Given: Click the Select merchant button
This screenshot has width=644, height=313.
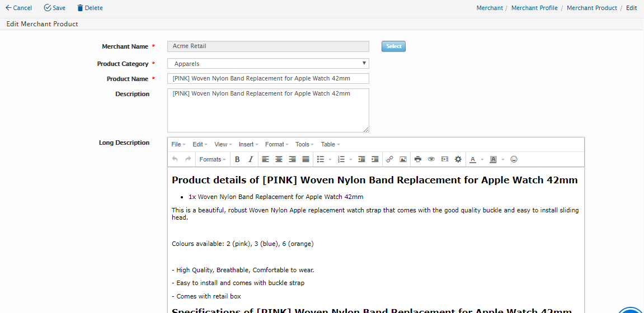Looking at the screenshot, I should click(x=393, y=46).
